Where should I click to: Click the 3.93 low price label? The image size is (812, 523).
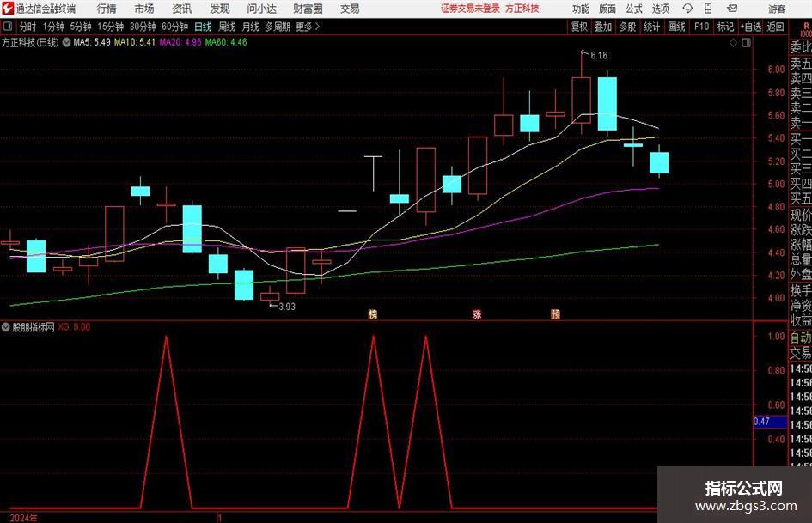287,307
